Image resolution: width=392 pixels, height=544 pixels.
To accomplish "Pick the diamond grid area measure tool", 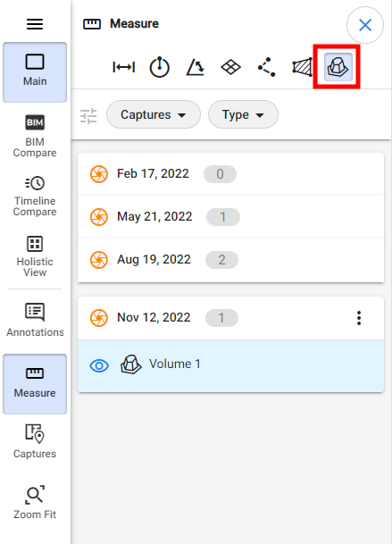I will [x=230, y=67].
